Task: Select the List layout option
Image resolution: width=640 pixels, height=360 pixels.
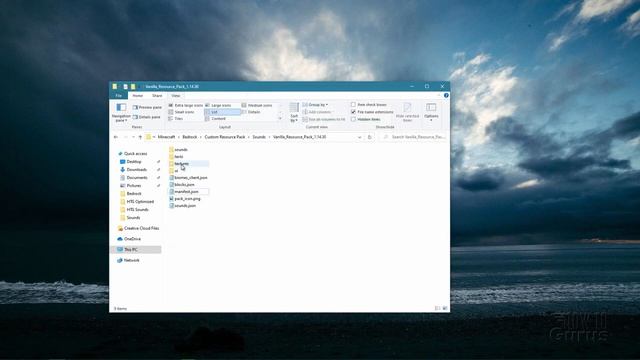Action: tap(222, 112)
